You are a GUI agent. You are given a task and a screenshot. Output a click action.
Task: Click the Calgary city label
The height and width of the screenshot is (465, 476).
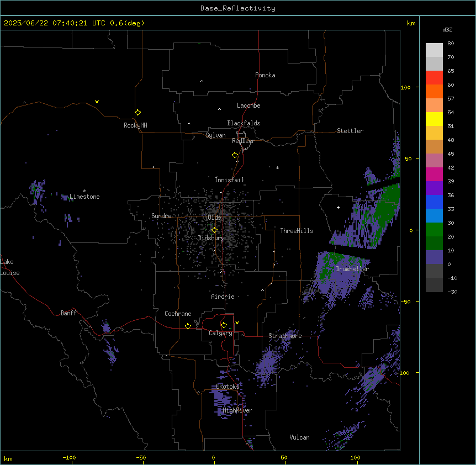(x=220, y=333)
